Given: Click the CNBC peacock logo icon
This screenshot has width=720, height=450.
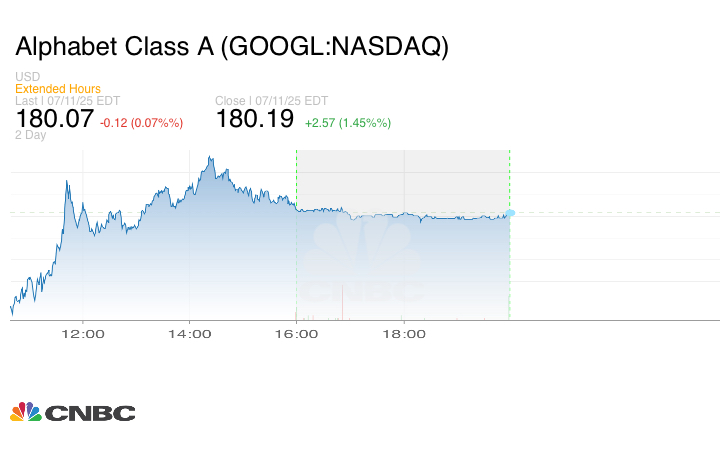Looking at the screenshot, I should [25, 412].
